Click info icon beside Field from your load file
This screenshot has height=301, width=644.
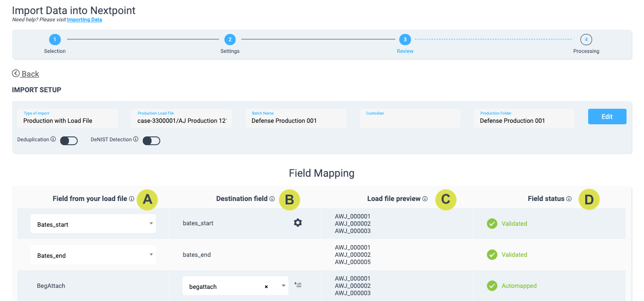coord(132,199)
